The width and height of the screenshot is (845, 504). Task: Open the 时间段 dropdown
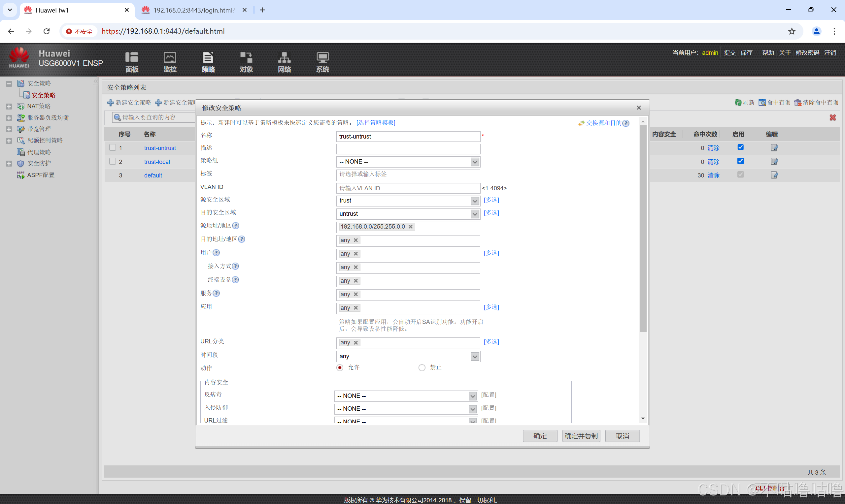[475, 357]
